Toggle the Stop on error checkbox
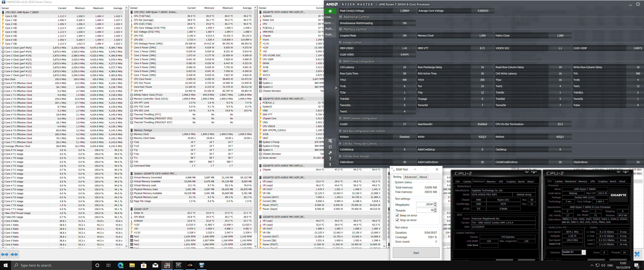 (397, 220)
